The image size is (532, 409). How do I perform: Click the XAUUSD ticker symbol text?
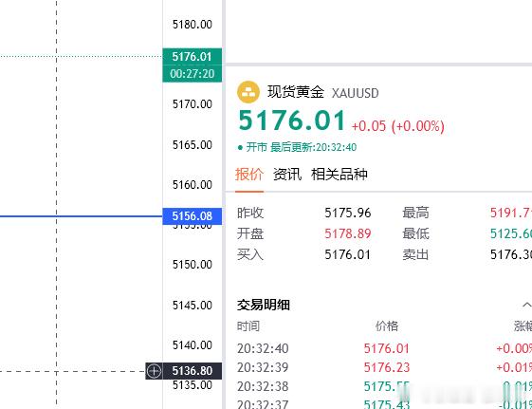(x=356, y=93)
